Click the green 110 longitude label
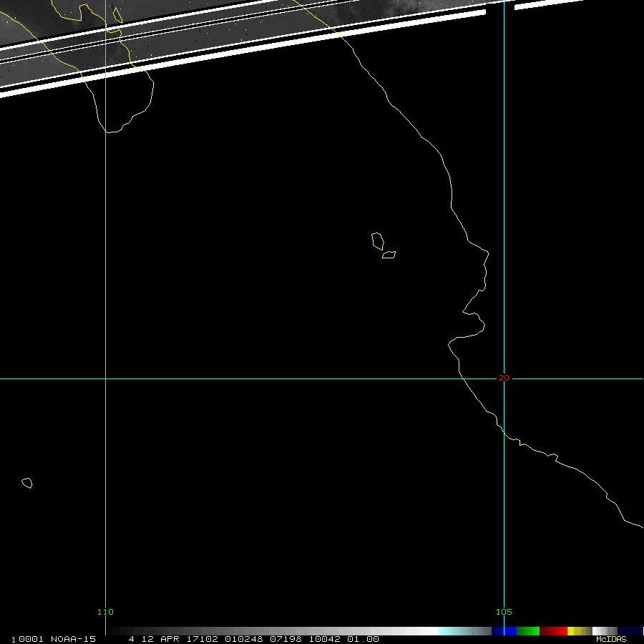 [x=105, y=612]
